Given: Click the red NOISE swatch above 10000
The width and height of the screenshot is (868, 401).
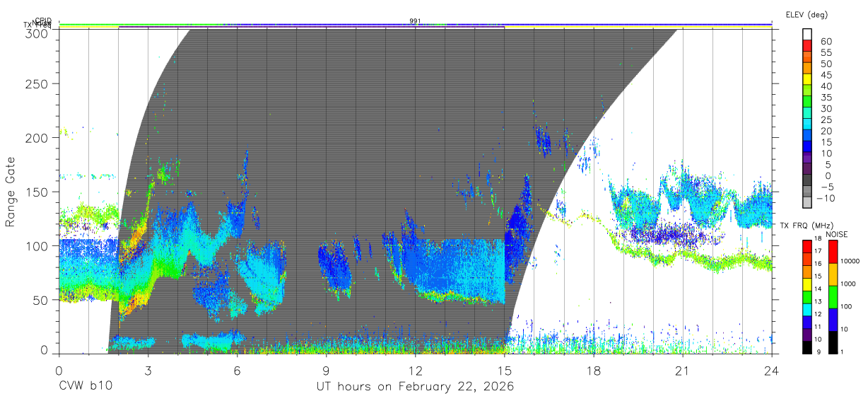Looking at the screenshot, I should (x=835, y=252).
